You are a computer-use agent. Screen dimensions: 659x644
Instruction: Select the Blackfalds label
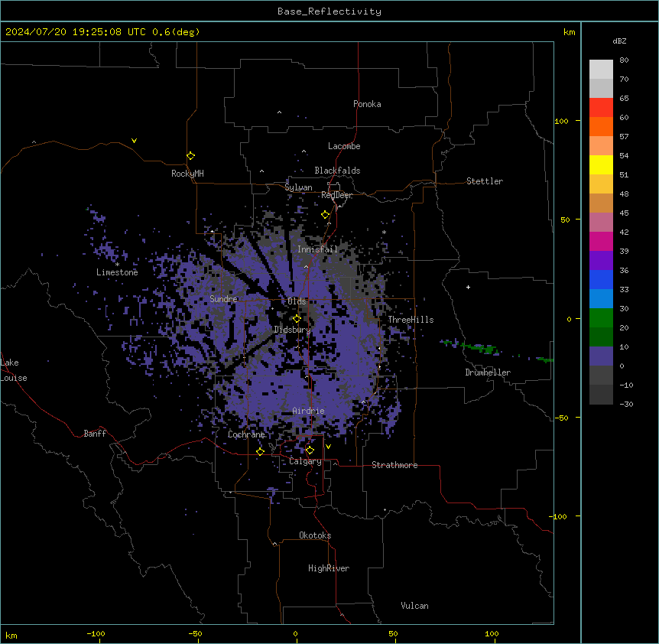337,171
